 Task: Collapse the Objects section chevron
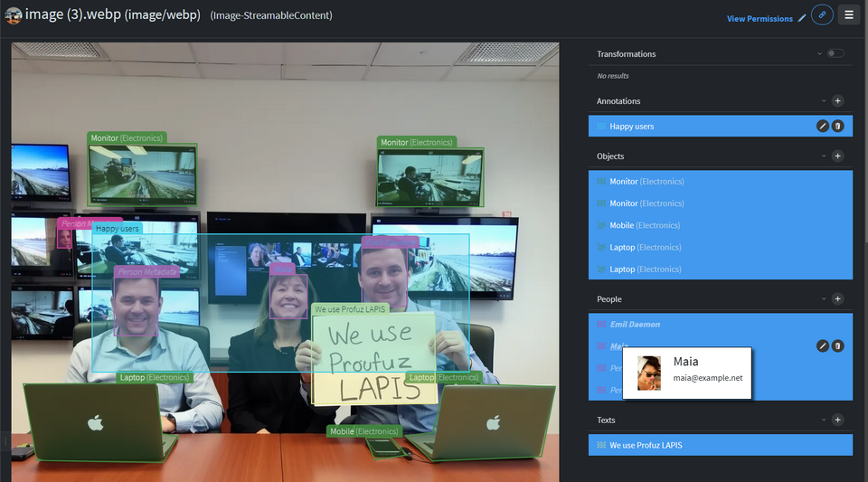[823, 156]
